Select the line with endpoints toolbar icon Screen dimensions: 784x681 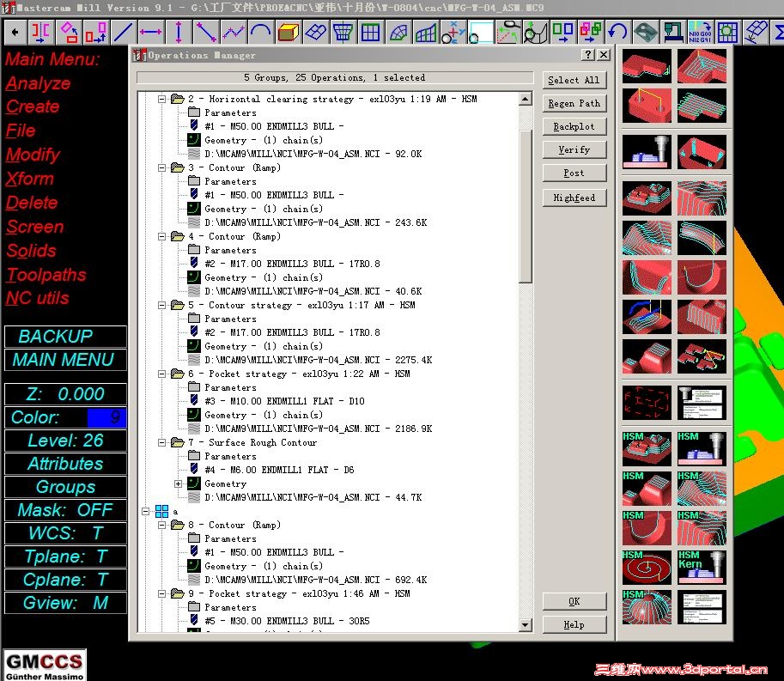(205, 33)
